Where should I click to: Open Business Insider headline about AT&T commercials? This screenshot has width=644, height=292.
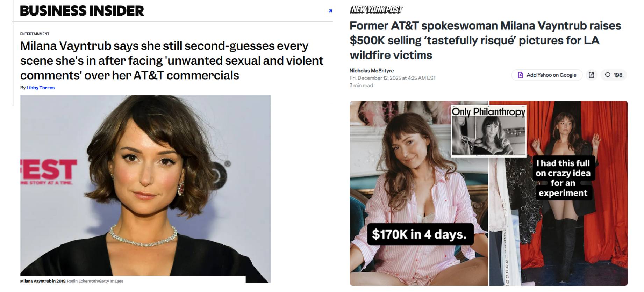172,60
